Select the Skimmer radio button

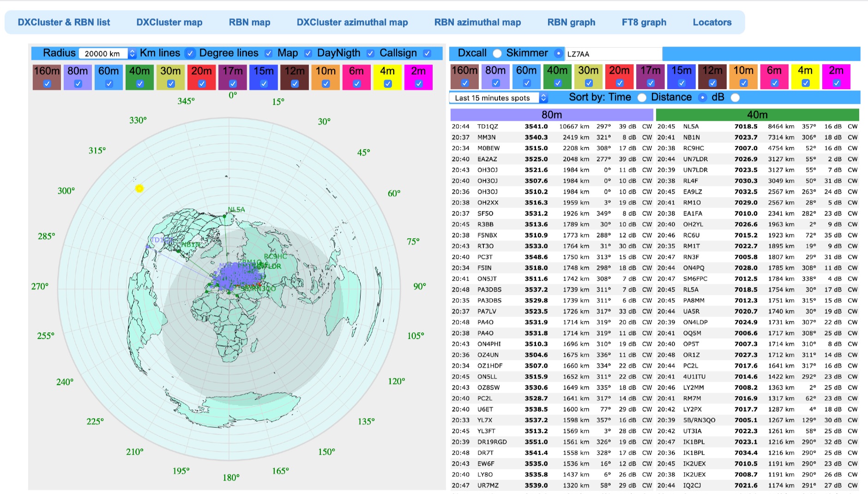[x=559, y=54]
